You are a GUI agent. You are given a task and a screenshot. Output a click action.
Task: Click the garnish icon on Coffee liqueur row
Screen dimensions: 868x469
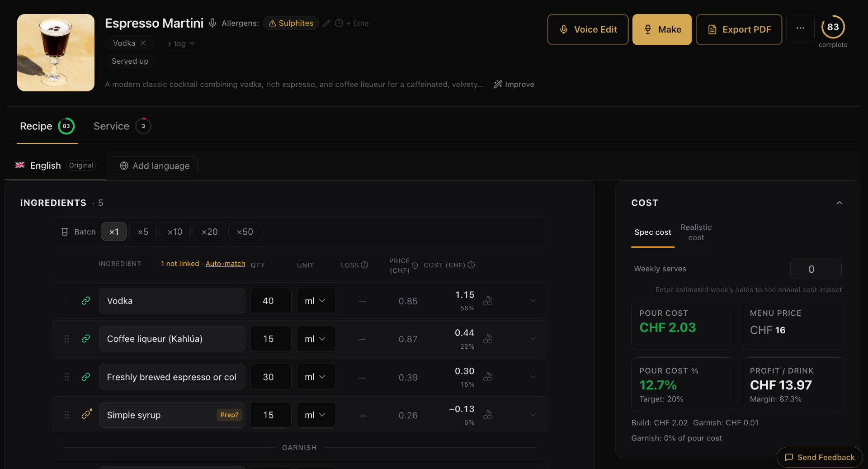(x=487, y=338)
